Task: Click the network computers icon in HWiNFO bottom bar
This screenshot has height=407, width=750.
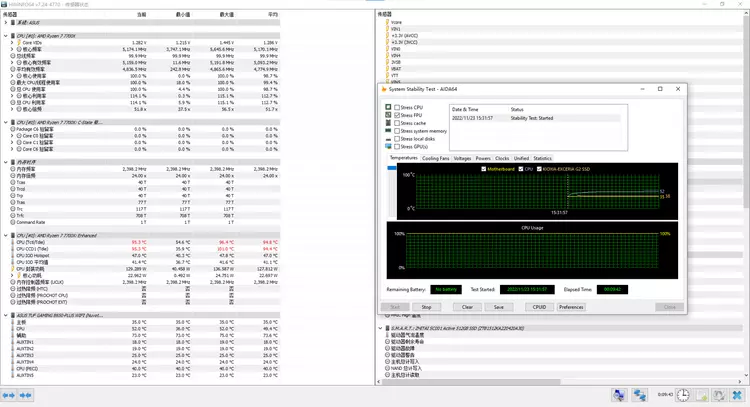Action: (618, 395)
